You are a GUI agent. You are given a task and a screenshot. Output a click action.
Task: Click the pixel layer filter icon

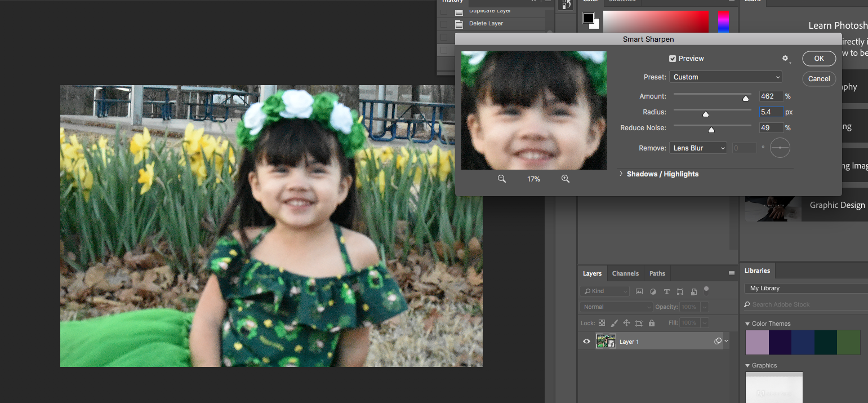[x=639, y=291]
